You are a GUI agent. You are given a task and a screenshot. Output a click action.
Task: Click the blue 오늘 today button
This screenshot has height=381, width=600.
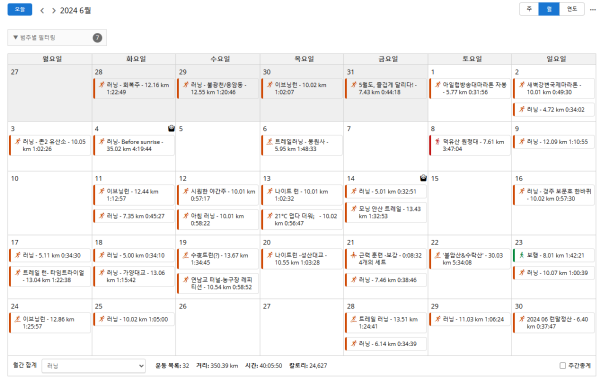pos(20,10)
